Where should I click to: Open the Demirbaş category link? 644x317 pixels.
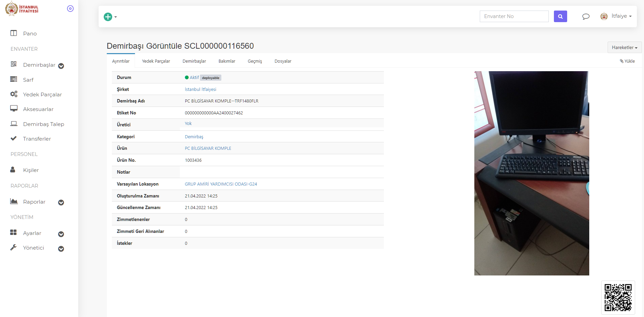(x=194, y=137)
